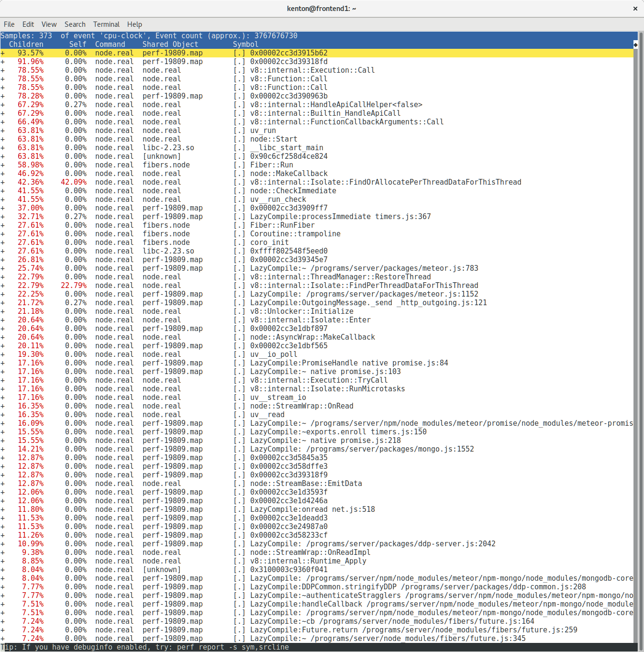Open the Terminal menu
Image resolution: width=644 pixels, height=652 pixels.
(106, 24)
